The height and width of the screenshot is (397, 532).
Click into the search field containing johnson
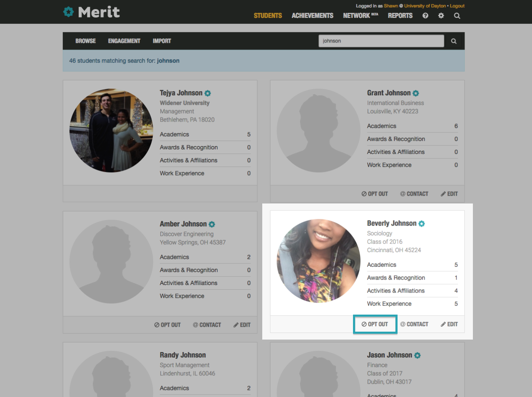[x=381, y=41]
